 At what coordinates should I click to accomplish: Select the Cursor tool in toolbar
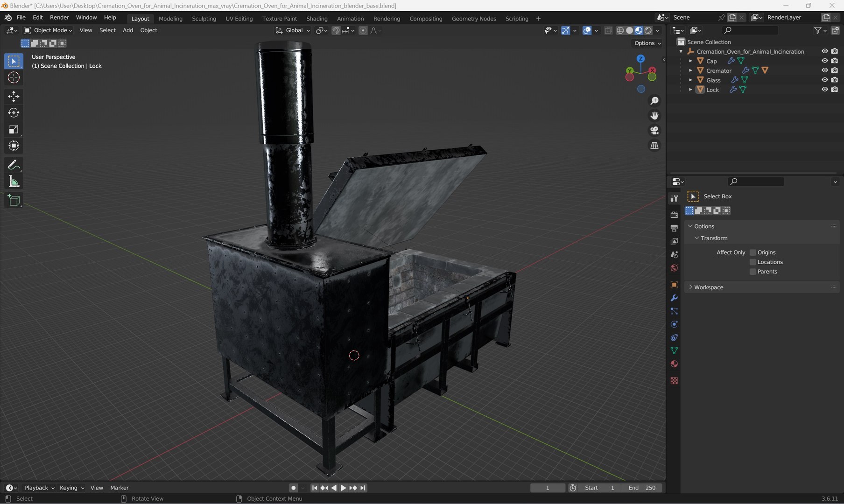[x=14, y=77]
